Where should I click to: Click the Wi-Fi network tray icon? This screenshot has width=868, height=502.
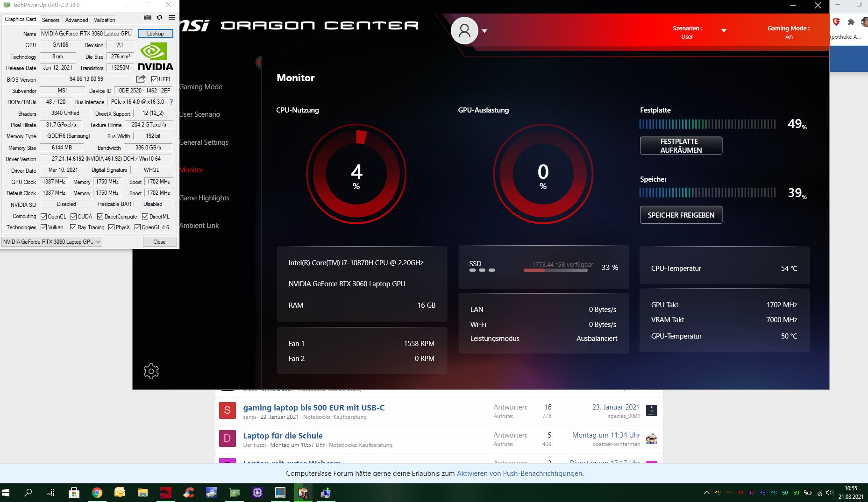pos(819,493)
